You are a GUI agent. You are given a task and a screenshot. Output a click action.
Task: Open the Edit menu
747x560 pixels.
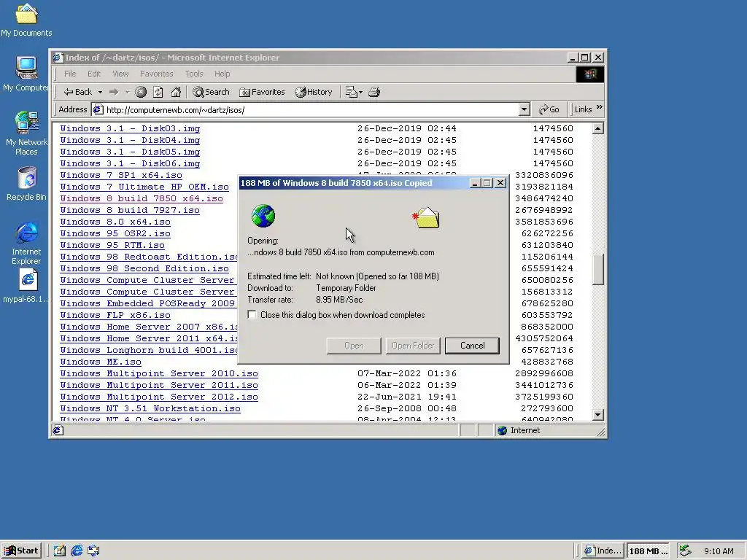(x=94, y=74)
